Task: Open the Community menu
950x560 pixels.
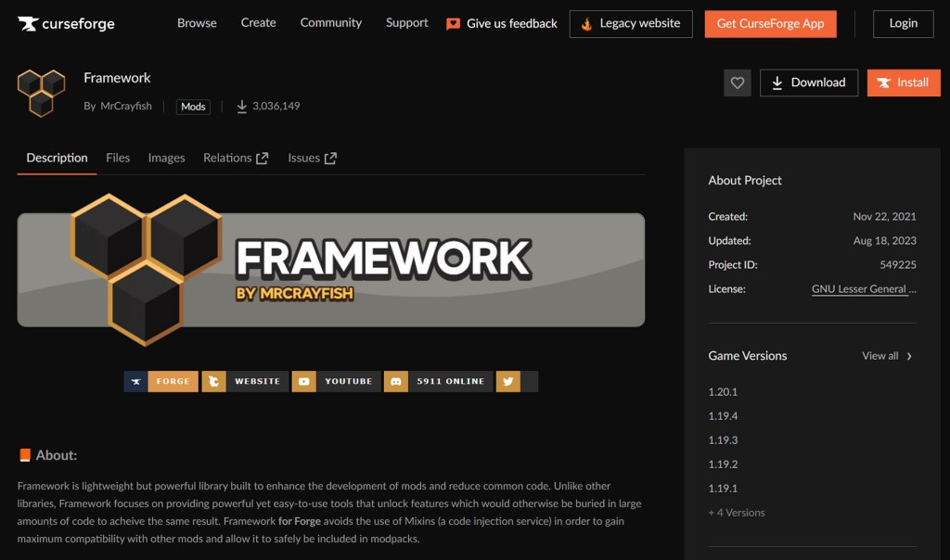Action: 331,23
